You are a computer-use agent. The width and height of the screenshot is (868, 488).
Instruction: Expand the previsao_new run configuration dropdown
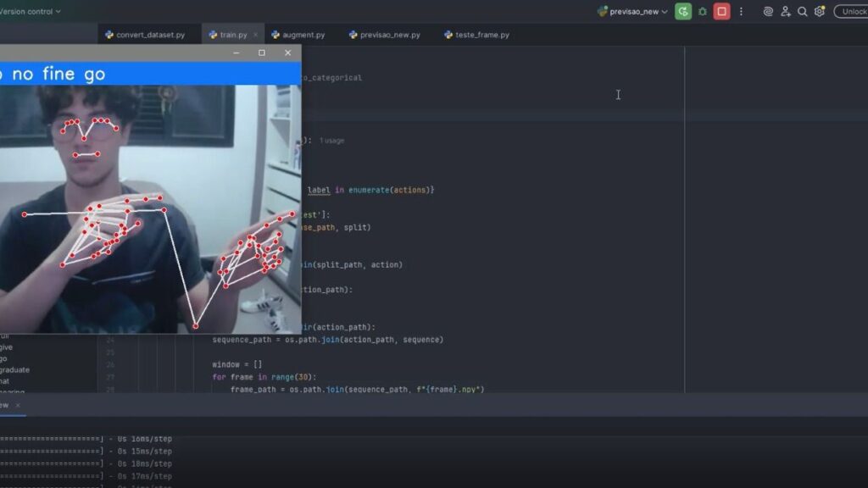point(632,12)
